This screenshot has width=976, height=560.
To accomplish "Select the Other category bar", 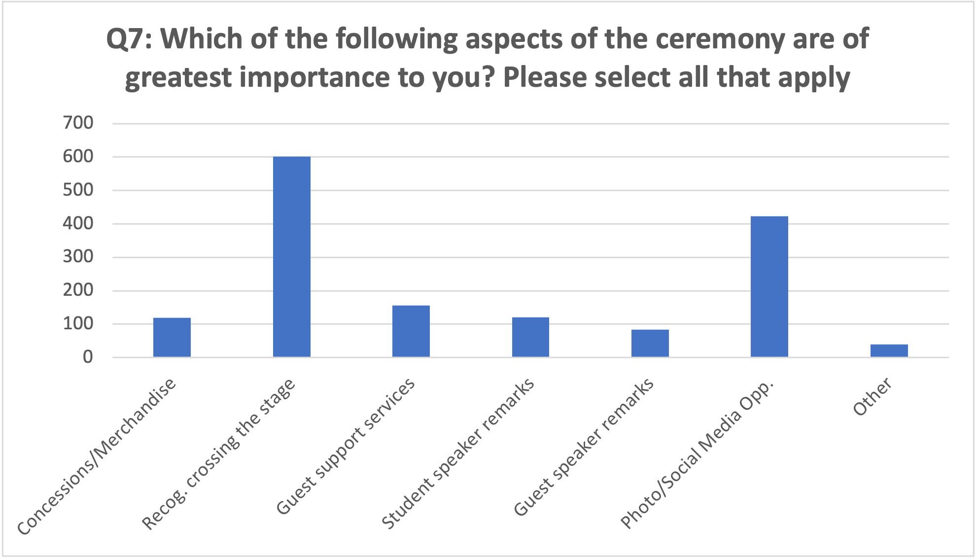I will [889, 350].
